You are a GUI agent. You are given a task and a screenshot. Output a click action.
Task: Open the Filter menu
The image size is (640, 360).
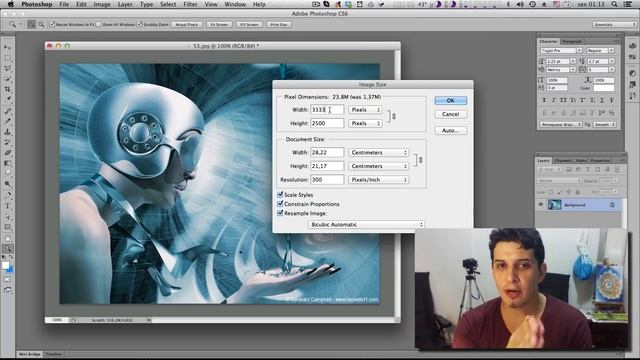tap(190, 4)
